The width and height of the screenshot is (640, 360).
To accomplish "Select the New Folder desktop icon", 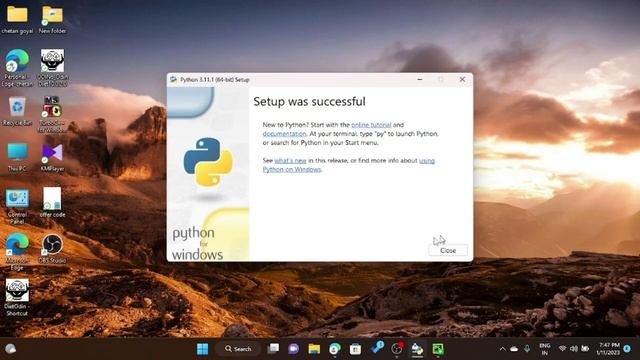I will click(52, 19).
